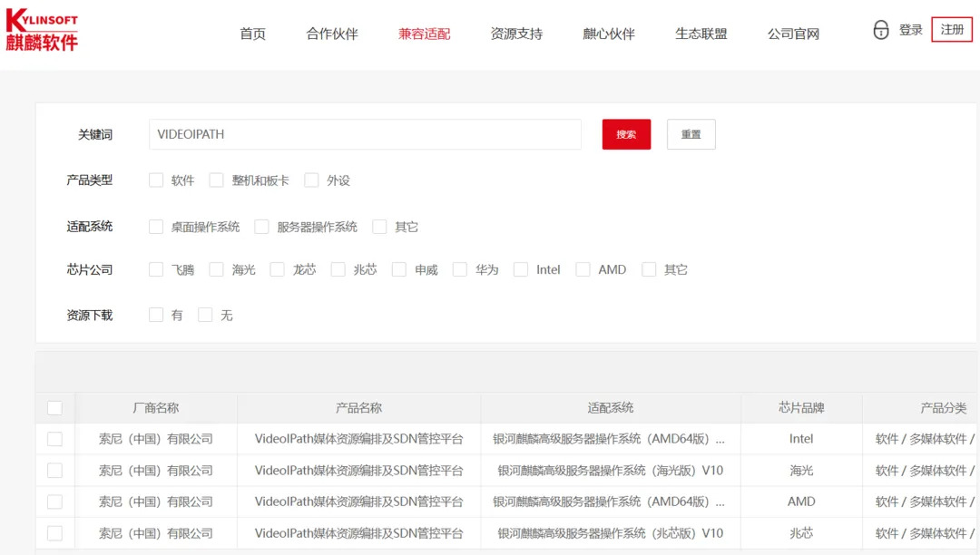Screen dimensions: 980x555
Task: Select the row checkbox for Intel
Action: [x=55, y=439]
